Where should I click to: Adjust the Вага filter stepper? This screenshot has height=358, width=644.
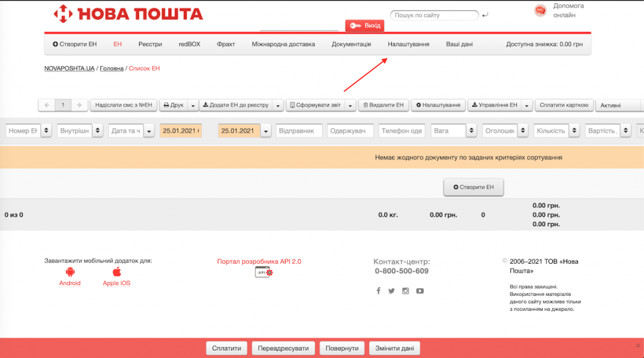point(471,131)
